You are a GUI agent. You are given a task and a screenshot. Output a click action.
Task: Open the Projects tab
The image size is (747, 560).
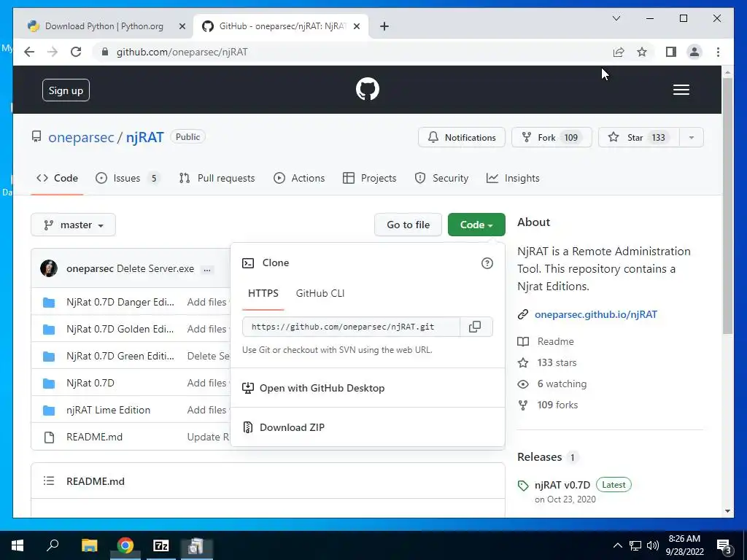tap(370, 178)
